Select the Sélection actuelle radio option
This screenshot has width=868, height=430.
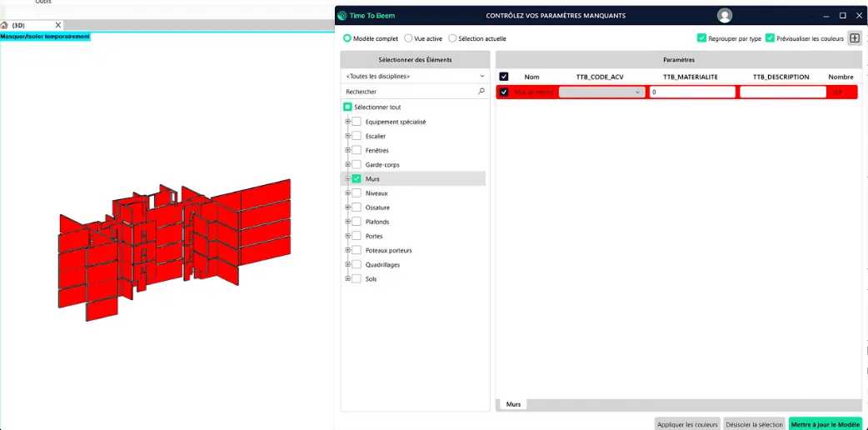pos(452,38)
